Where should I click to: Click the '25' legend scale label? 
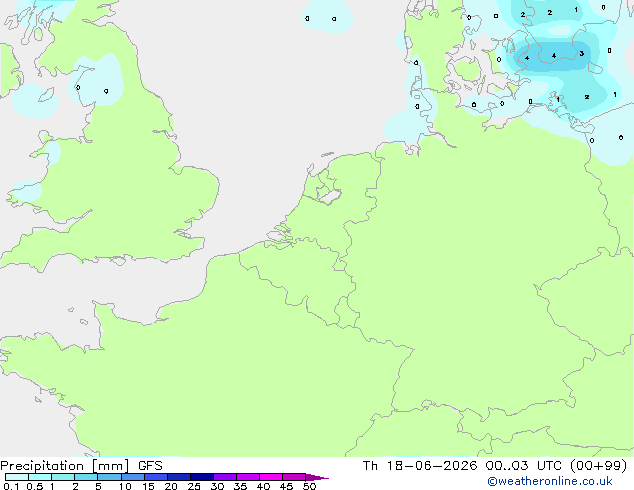point(194,486)
